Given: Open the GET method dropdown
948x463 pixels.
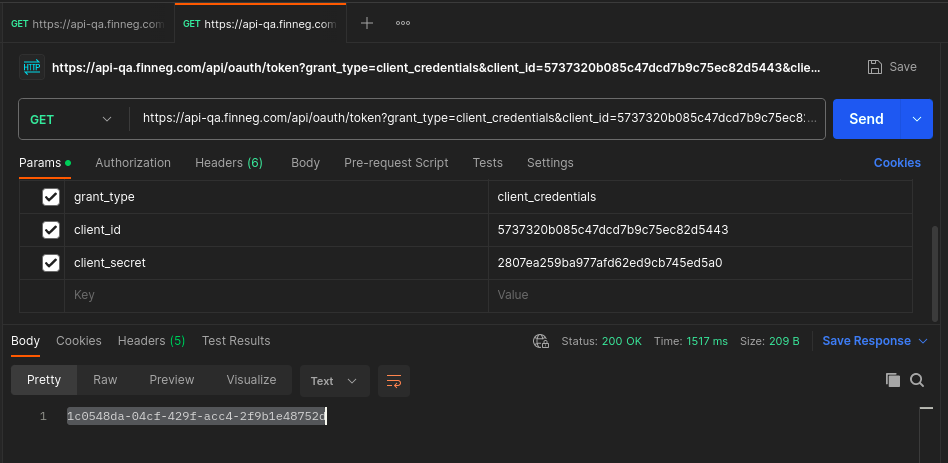Looking at the screenshot, I should coord(70,119).
